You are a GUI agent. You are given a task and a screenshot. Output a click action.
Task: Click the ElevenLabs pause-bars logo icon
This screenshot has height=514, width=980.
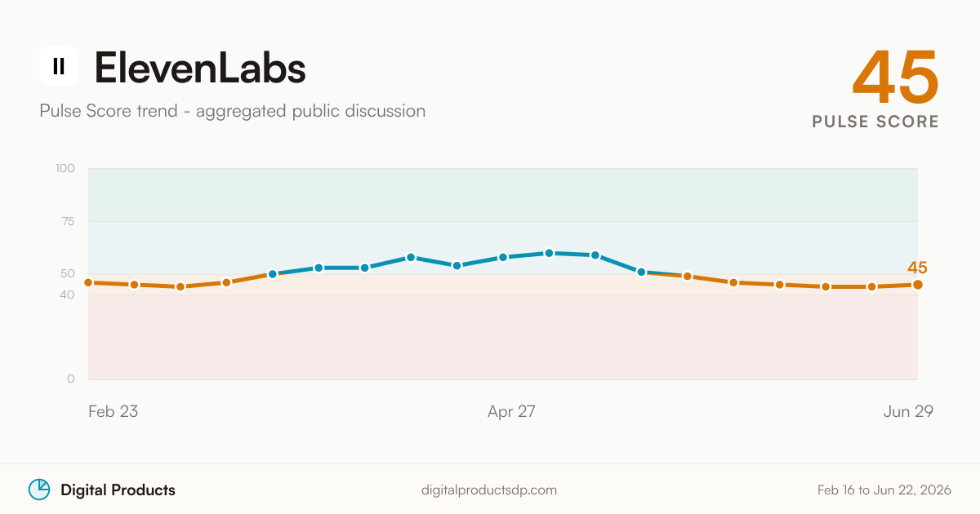pos(59,66)
